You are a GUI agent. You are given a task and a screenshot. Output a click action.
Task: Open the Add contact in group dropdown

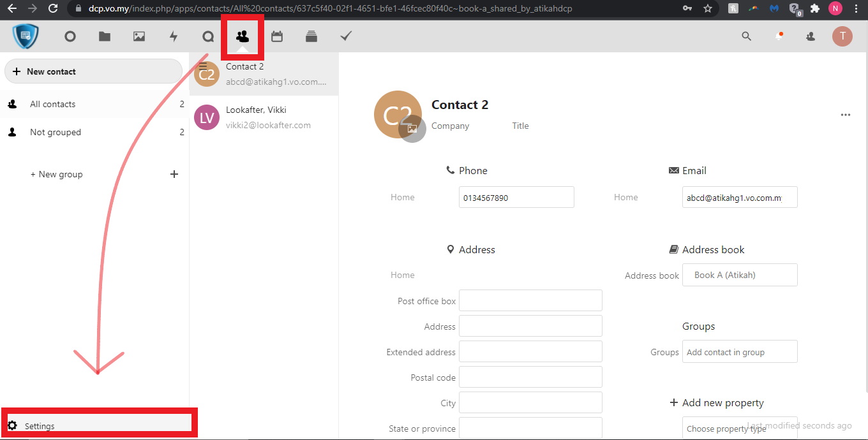pyautogui.click(x=740, y=352)
